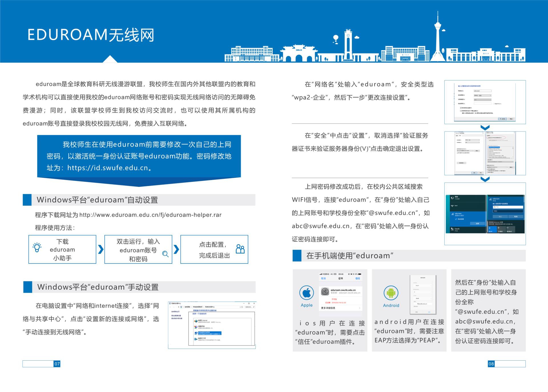Click the https://id.swufe.edu.cn password link
Image resolution: width=548 pixels, height=392 pixels.
(x=108, y=168)
